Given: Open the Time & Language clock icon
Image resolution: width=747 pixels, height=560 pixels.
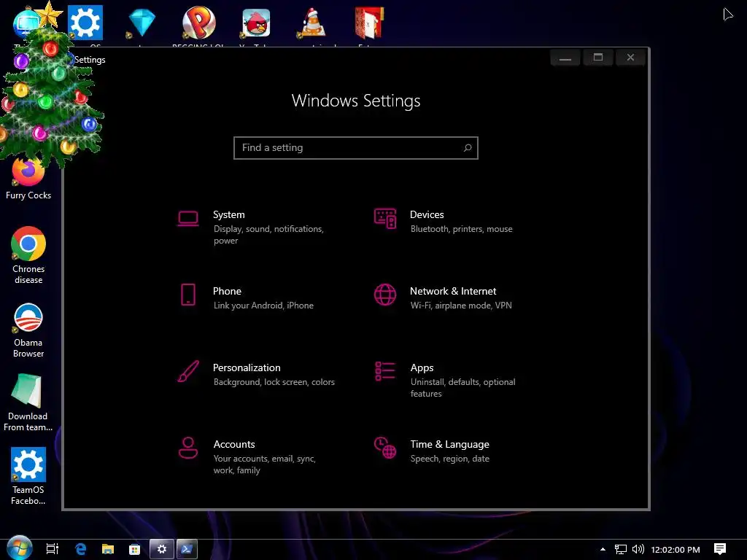Looking at the screenshot, I should tap(385, 448).
